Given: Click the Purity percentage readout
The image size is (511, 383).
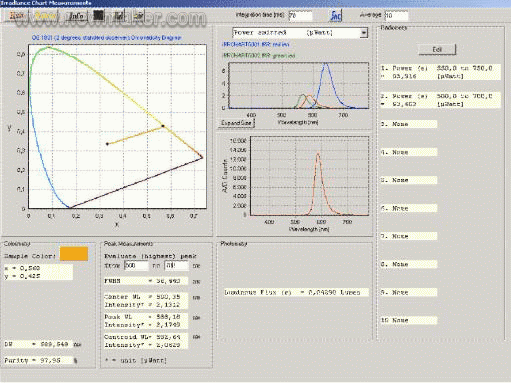Looking at the screenshot, I should coord(38,360).
